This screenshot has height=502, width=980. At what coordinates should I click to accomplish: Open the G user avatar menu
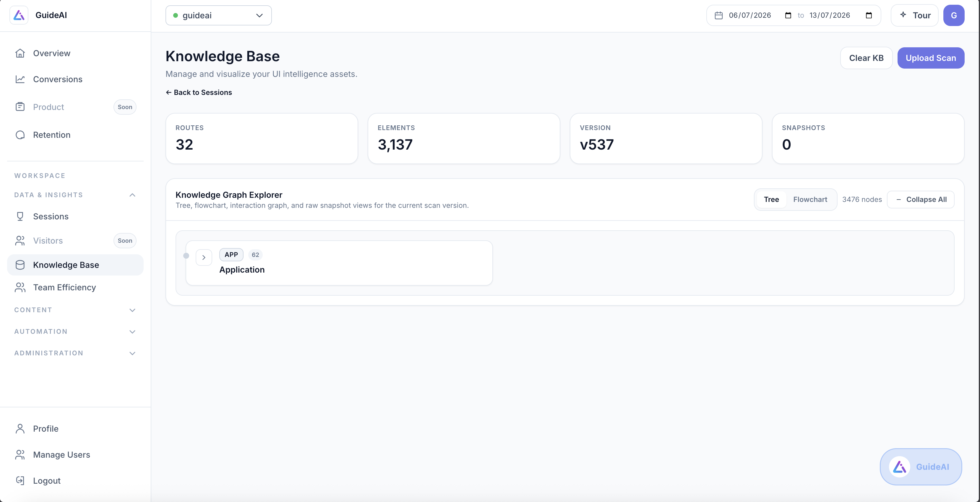(953, 15)
